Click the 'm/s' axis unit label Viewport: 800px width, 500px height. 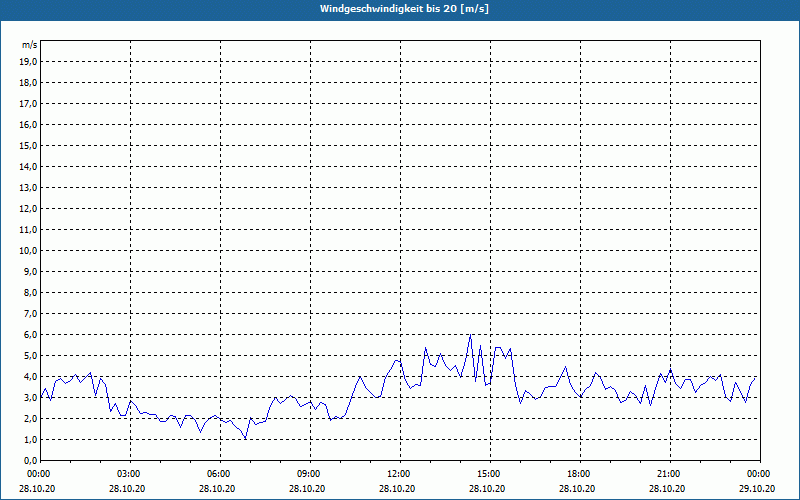pyautogui.click(x=29, y=45)
